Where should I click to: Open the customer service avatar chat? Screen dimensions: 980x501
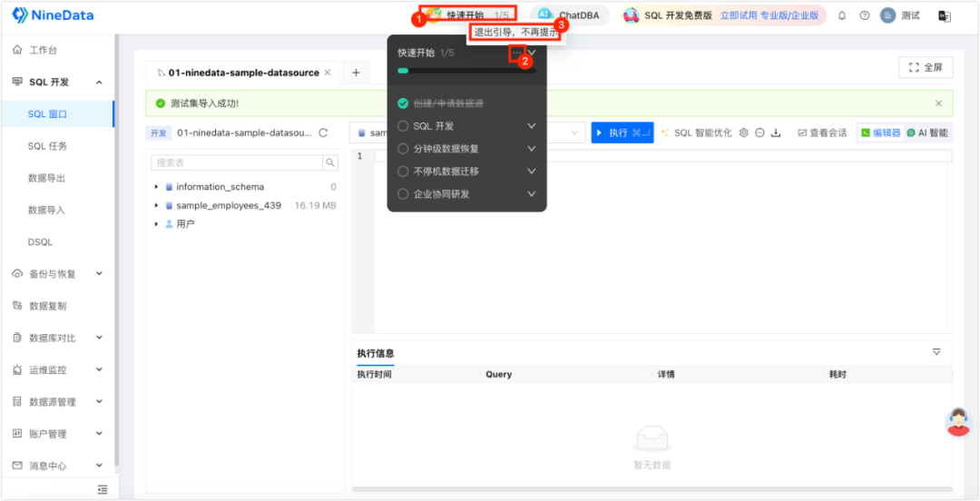tap(959, 421)
